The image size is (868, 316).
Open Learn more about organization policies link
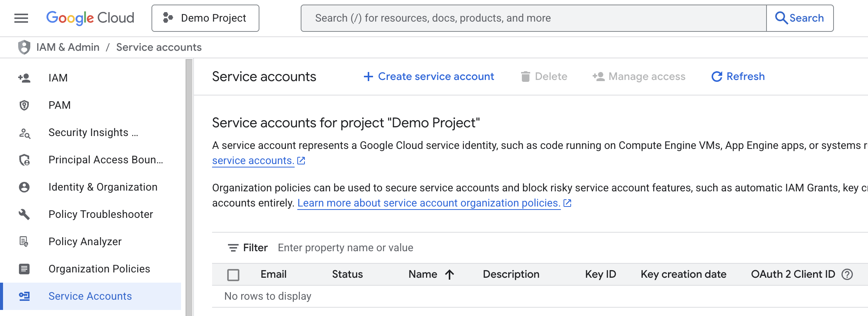[x=429, y=203]
